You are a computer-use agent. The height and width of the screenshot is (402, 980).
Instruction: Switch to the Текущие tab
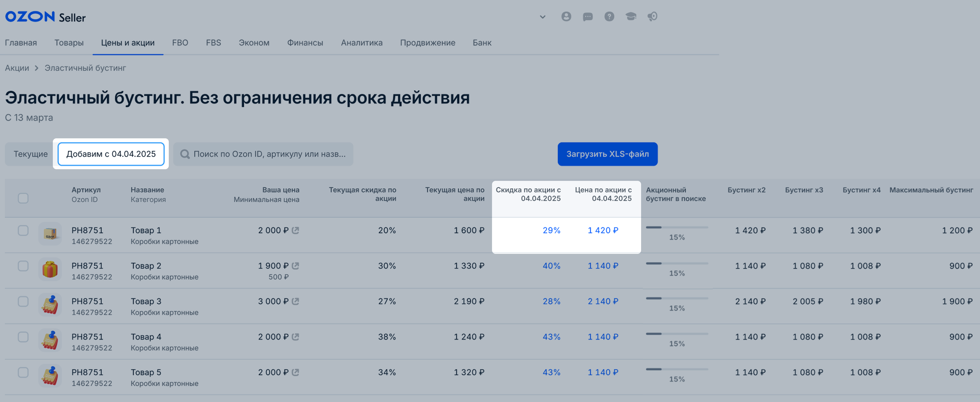pyautogui.click(x=30, y=154)
